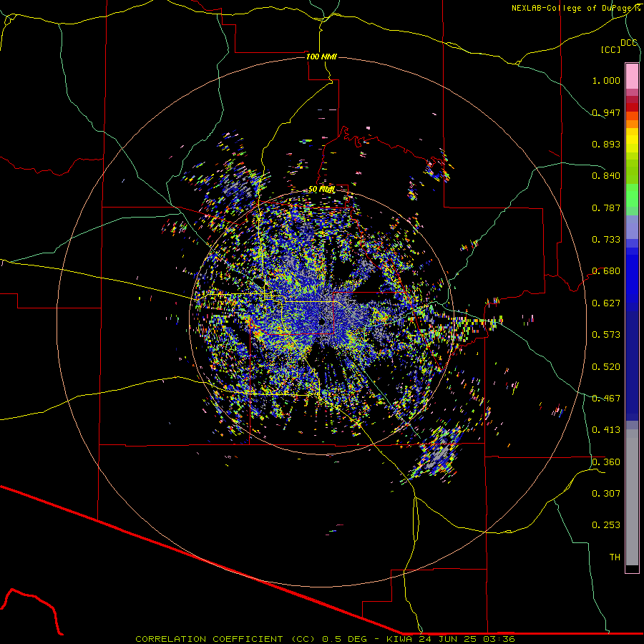This screenshot has width=644, height=644.
Task: Click the 0.520 legend value
Action: [606, 367]
